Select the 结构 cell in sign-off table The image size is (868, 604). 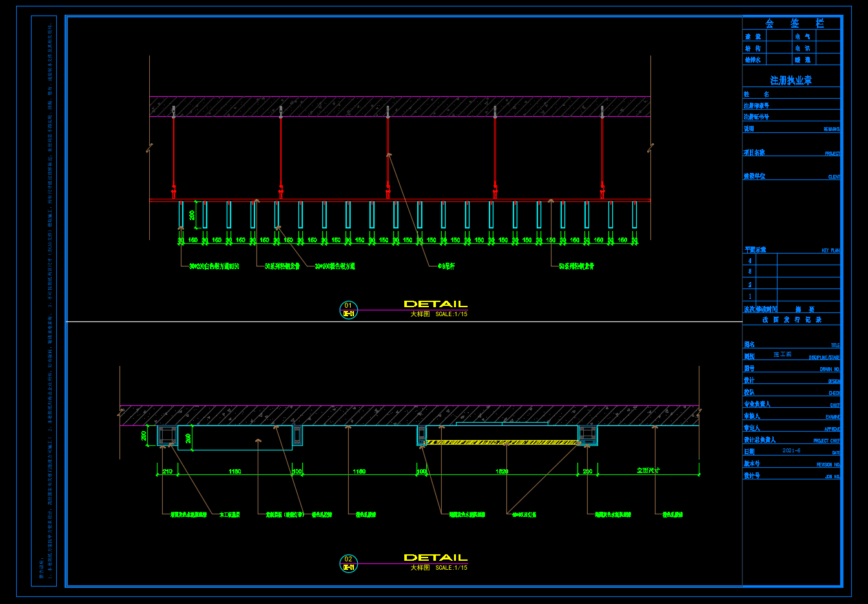(752, 48)
